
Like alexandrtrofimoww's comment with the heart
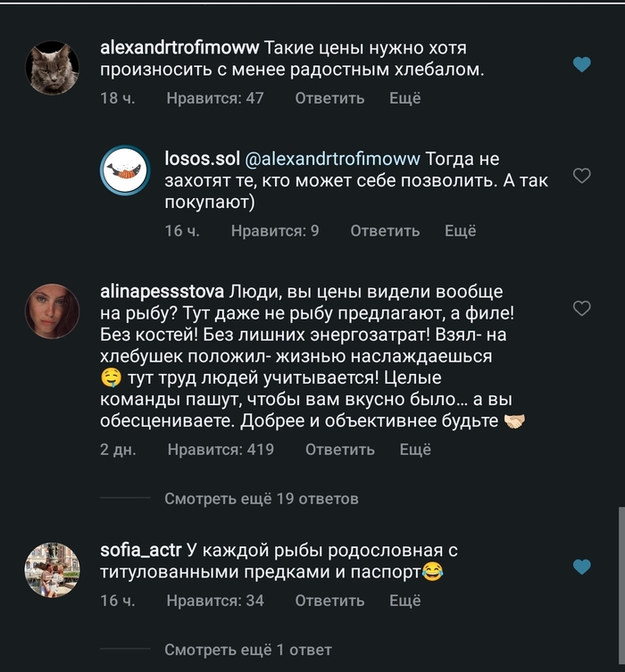(x=581, y=64)
